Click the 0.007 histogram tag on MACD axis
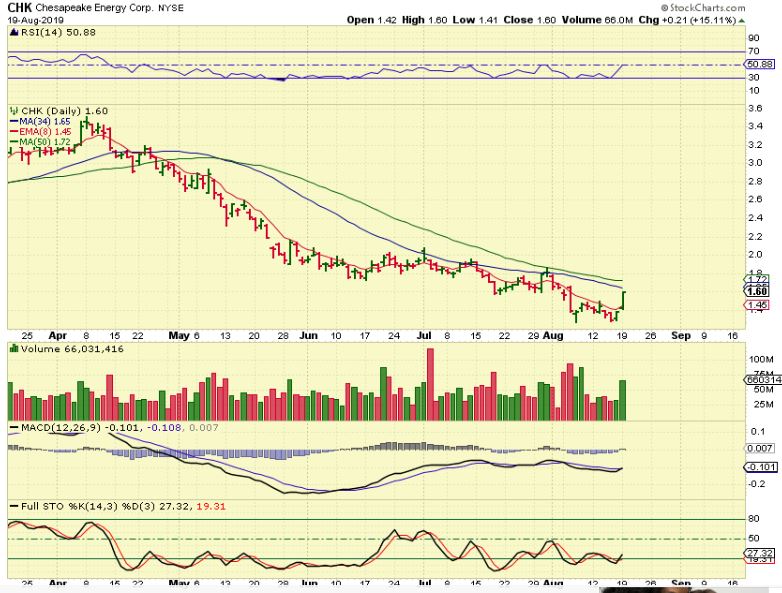Image resolution: width=782 pixels, height=593 pixels. click(x=760, y=448)
